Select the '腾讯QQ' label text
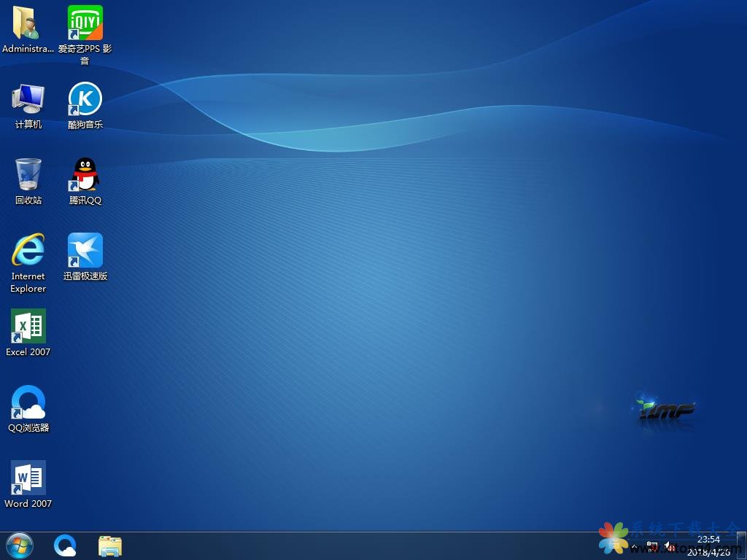 click(x=85, y=200)
